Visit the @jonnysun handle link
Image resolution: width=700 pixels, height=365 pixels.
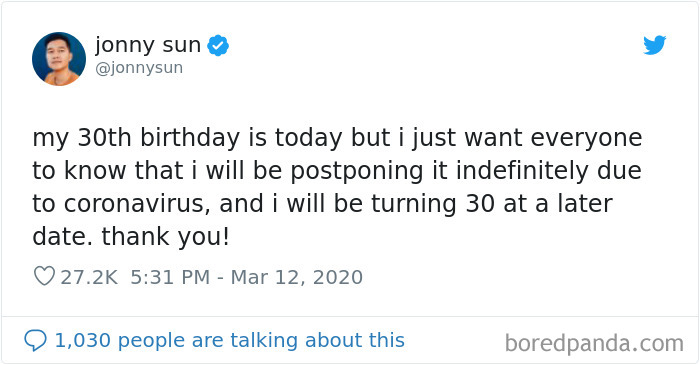click(139, 68)
